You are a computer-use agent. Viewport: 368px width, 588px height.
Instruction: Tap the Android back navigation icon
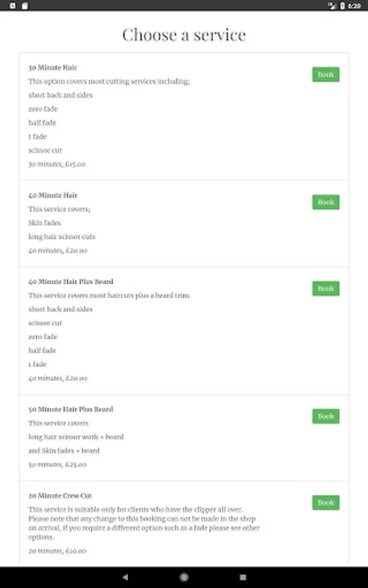(x=125, y=577)
